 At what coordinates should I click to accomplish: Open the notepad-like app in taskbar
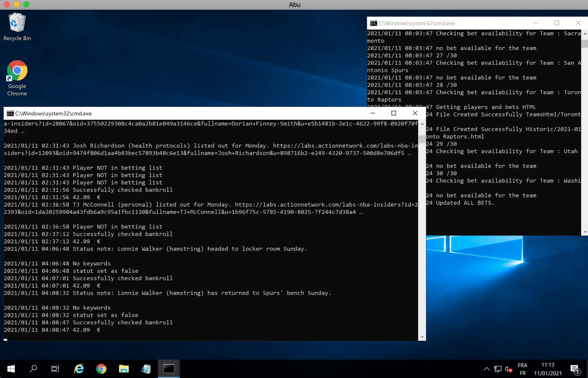146,369
